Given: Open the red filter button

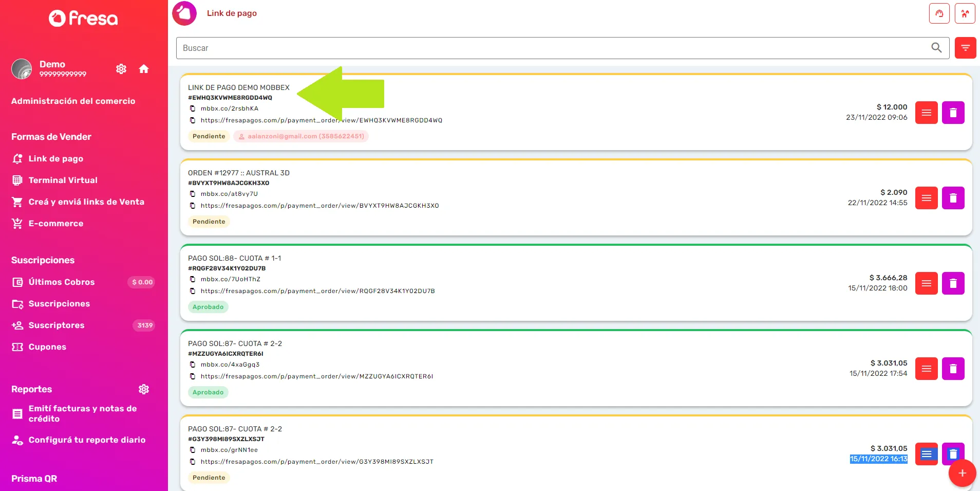Looking at the screenshot, I should point(965,48).
